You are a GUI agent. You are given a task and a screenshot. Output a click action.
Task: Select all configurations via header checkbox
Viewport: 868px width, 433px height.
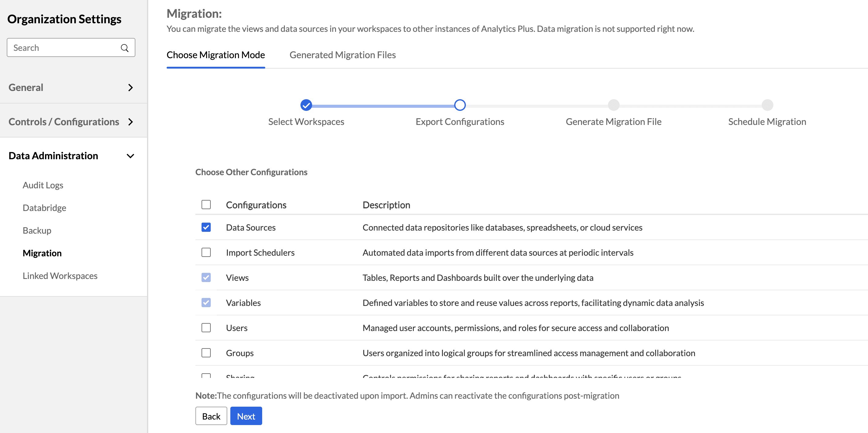point(206,205)
